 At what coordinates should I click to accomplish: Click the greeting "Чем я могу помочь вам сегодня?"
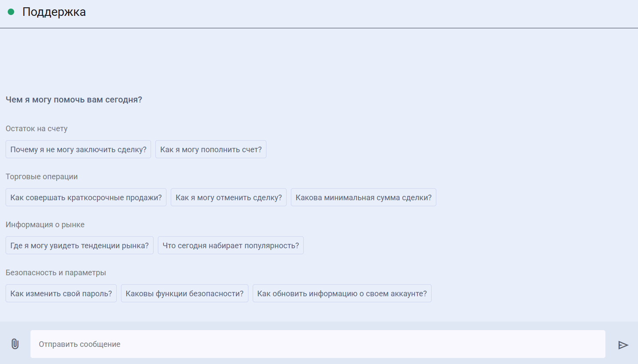pyautogui.click(x=74, y=99)
